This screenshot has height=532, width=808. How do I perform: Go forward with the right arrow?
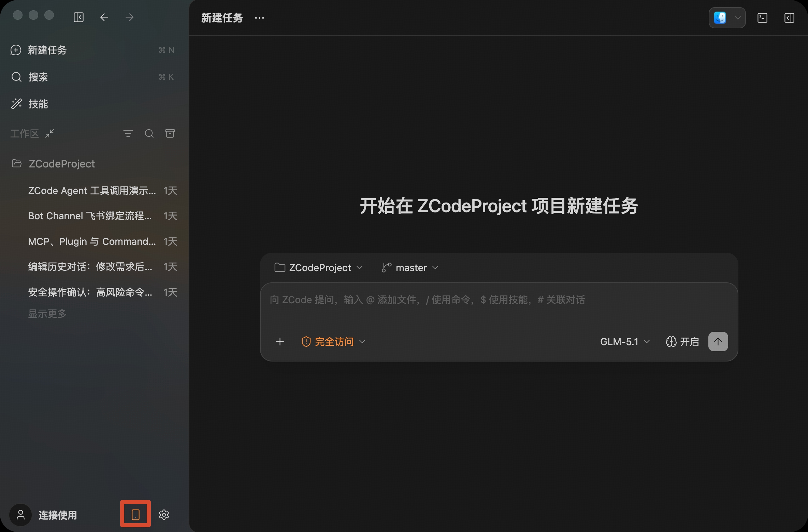(x=129, y=17)
